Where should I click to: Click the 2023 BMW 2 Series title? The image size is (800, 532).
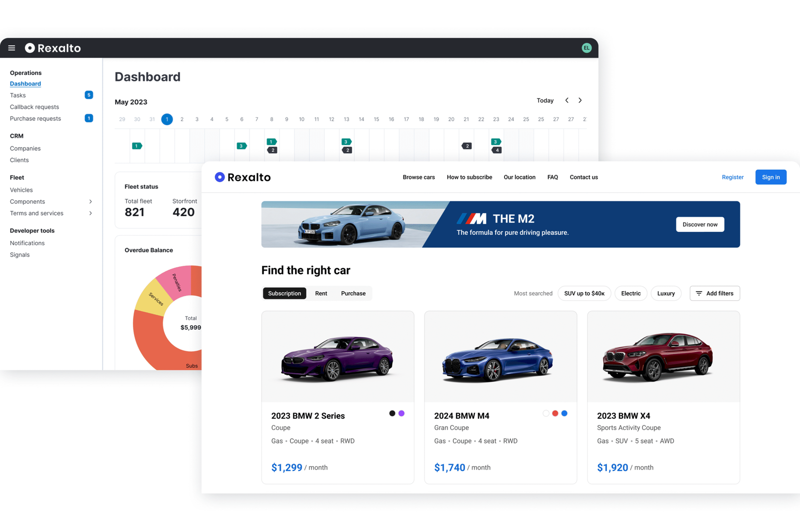tap(308, 416)
